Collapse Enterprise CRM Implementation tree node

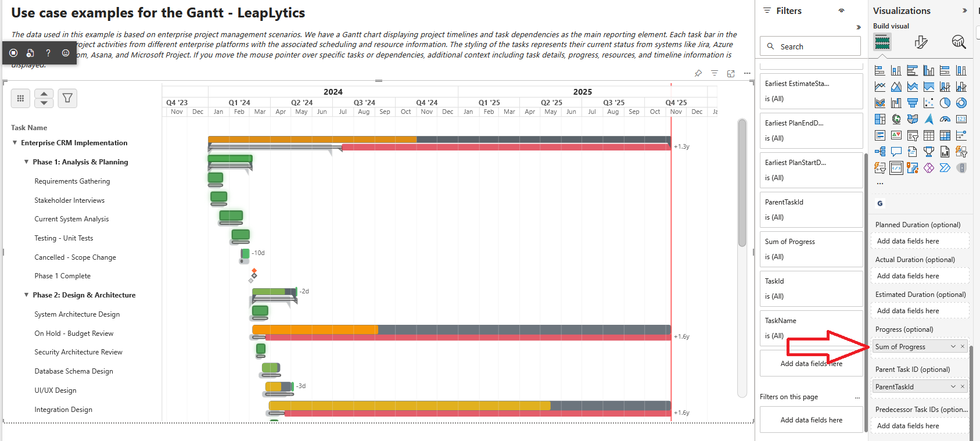coord(15,143)
